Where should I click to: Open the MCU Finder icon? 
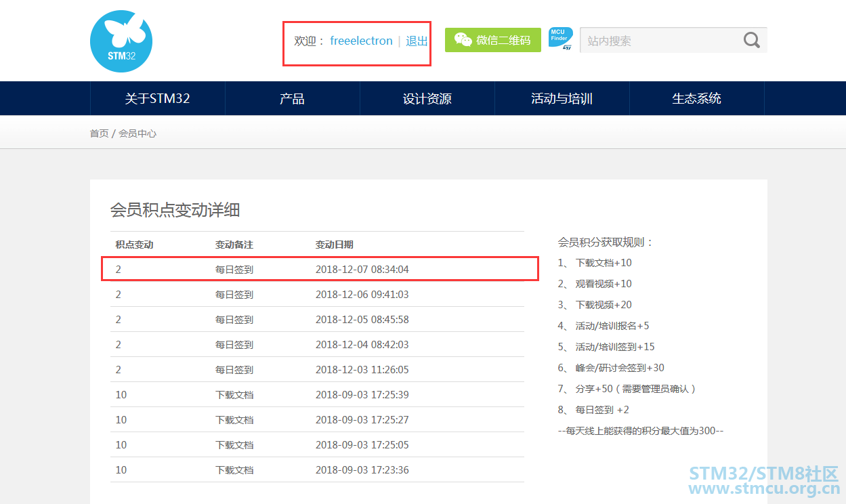point(561,39)
